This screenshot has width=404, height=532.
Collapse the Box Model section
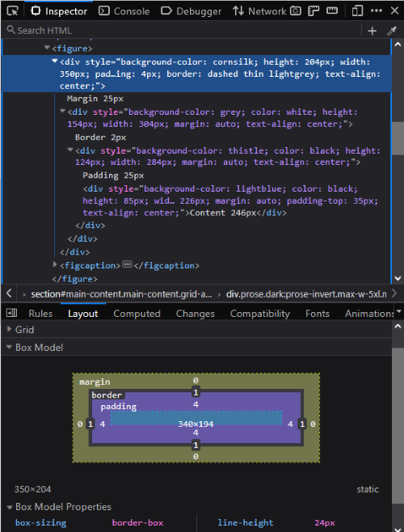click(x=10, y=347)
